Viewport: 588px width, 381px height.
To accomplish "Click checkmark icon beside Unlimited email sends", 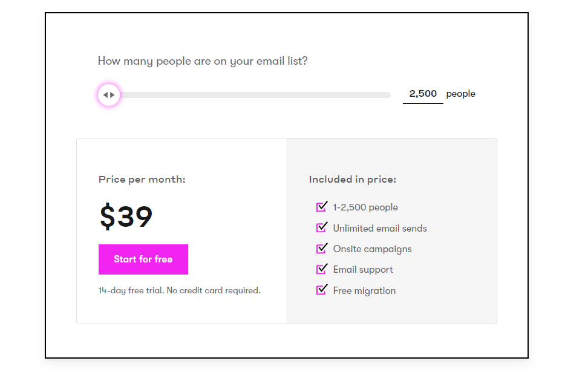I will point(322,227).
